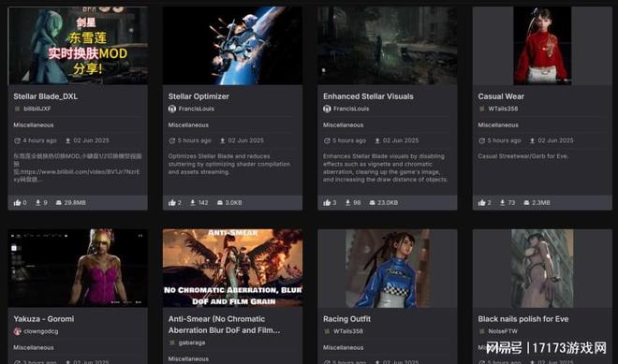Open Black nails polish for Eve title
The image size is (618, 364).
click(x=523, y=319)
